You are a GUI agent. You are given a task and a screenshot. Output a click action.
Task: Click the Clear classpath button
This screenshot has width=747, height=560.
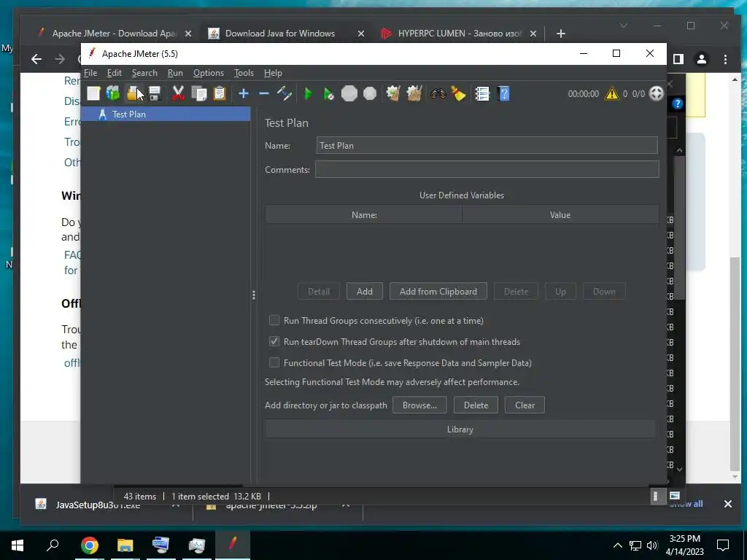[525, 405]
